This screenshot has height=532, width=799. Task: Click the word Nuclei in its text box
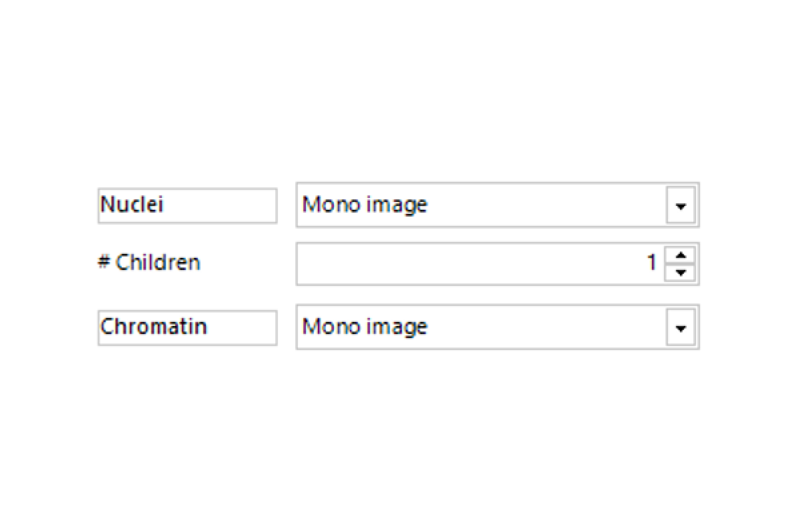132,204
